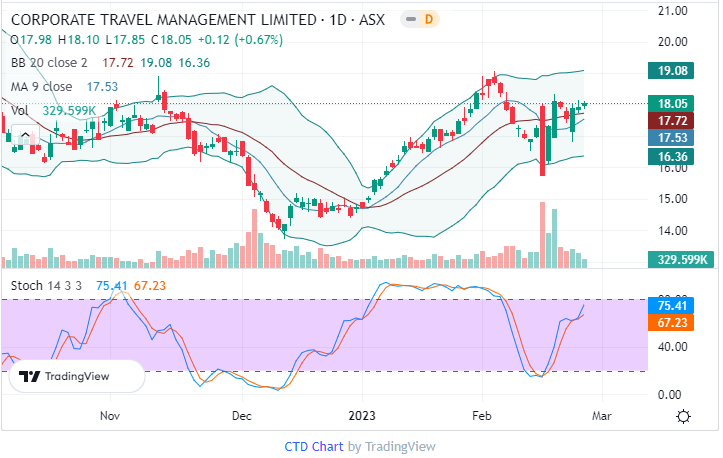
Task: Select the BB 20 close 2 indicator legend
Action: tap(57, 62)
